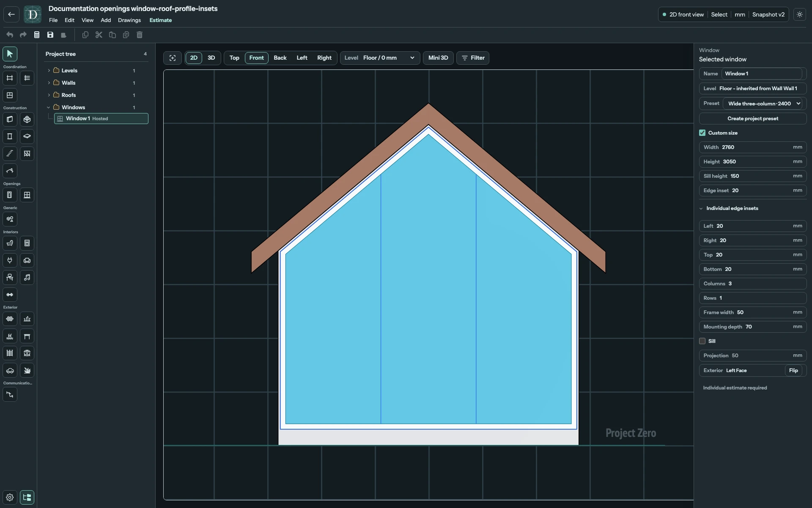This screenshot has height=508, width=812.
Task: Open the Add menu
Action: [x=106, y=20]
